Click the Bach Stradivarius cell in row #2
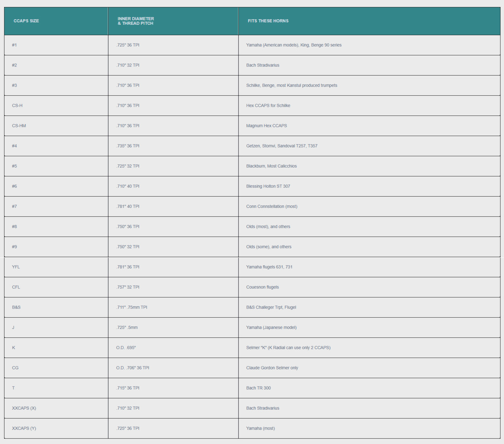The height and width of the screenshot is (444, 504). click(369, 65)
